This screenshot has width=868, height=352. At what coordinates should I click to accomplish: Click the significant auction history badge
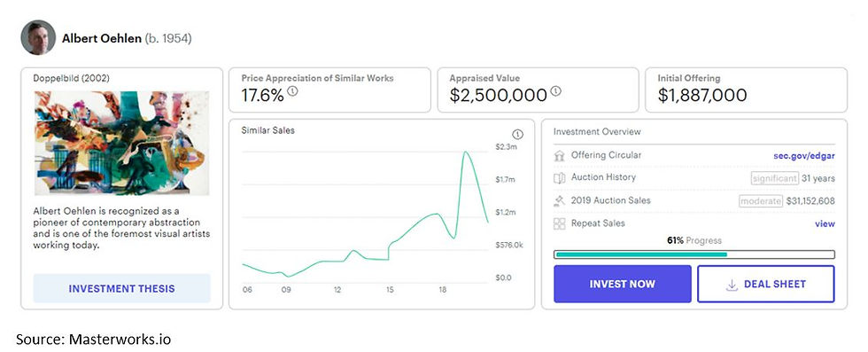click(x=774, y=178)
